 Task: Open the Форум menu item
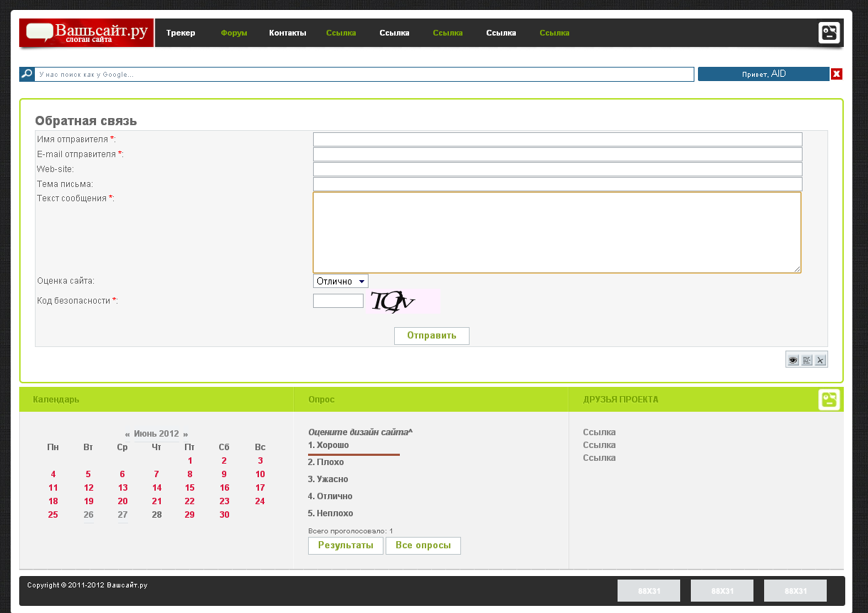click(234, 33)
